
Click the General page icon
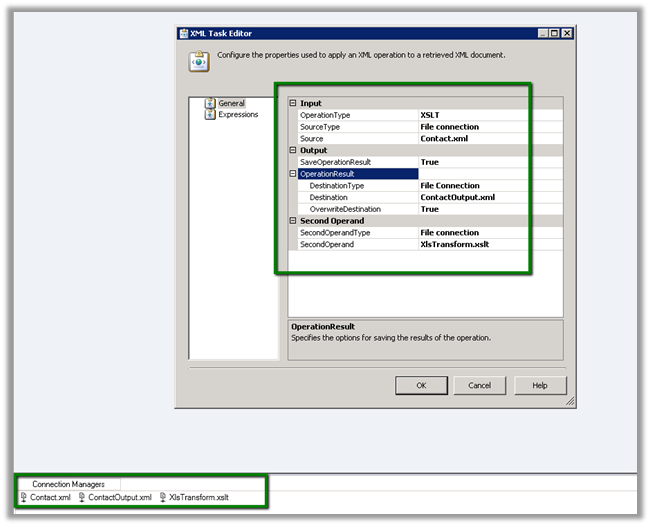pyautogui.click(x=210, y=103)
